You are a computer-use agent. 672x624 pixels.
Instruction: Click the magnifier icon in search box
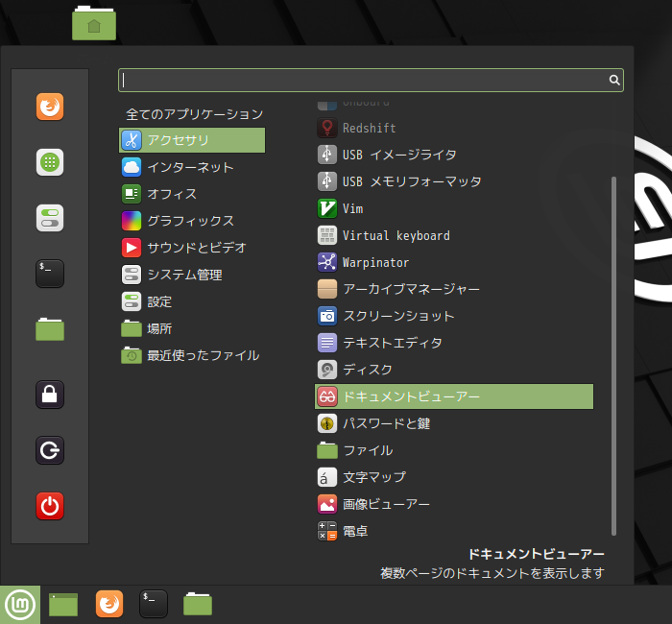[x=614, y=80]
